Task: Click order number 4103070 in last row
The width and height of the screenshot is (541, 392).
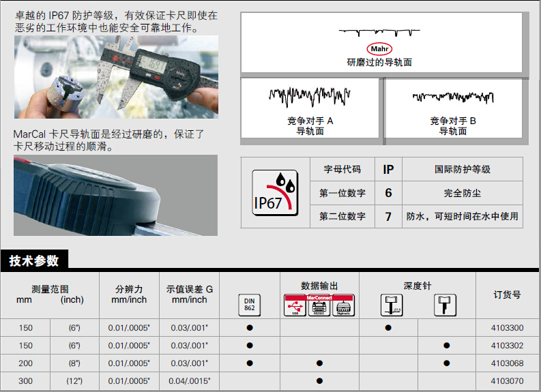Action: tap(507, 381)
